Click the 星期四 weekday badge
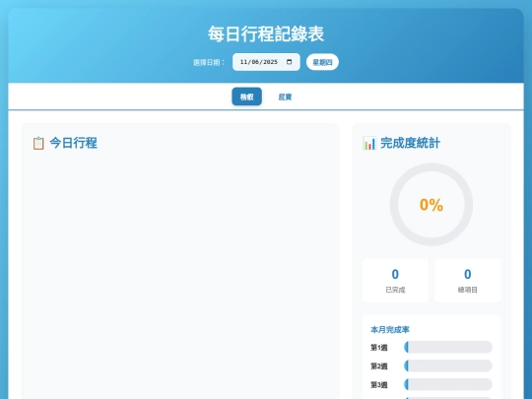Screen dimensions: 532x399 (322, 62)
